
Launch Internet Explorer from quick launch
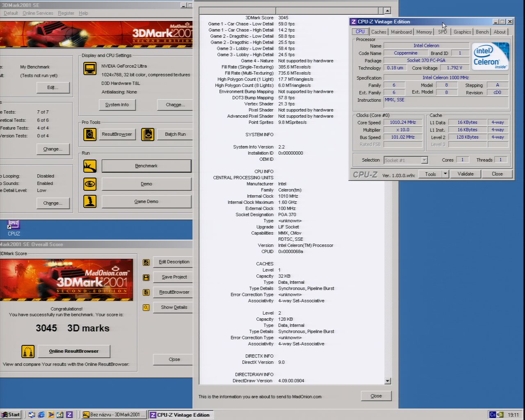[41, 415]
